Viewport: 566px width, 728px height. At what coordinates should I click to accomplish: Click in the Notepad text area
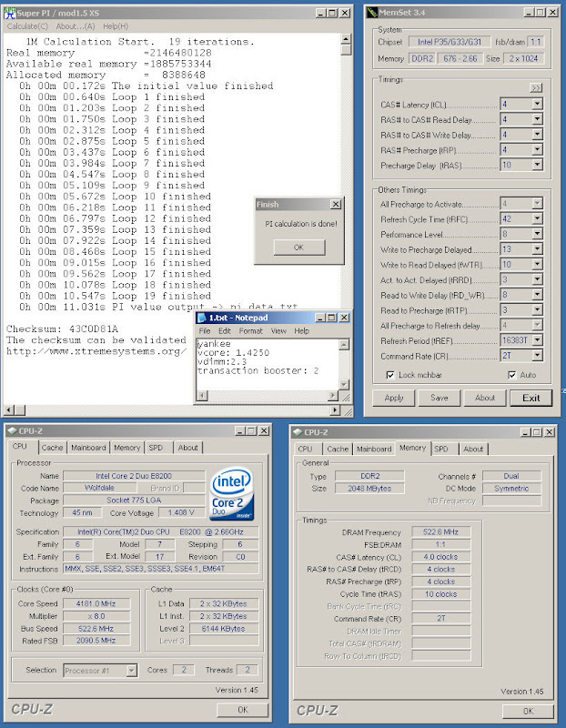click(268, 365)
